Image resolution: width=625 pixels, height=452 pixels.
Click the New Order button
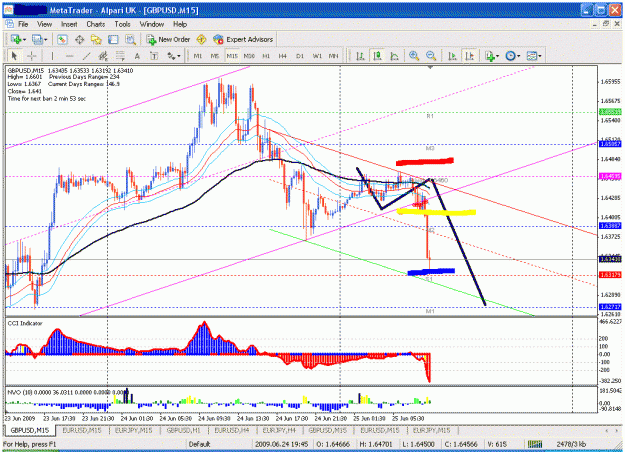click(x=168, y=39)
